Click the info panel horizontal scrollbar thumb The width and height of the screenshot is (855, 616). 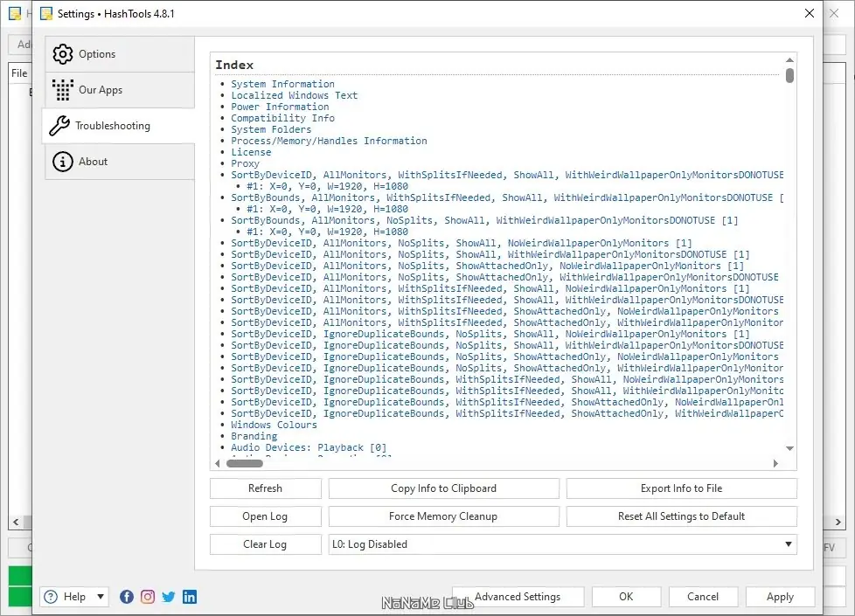click(245, 463)
